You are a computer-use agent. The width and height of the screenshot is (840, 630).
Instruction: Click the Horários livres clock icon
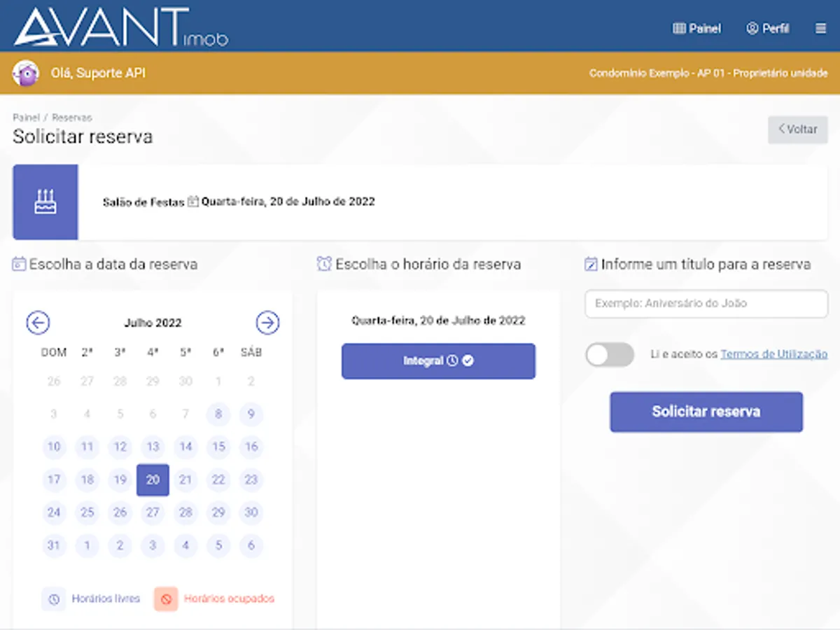tap(54, 599)
